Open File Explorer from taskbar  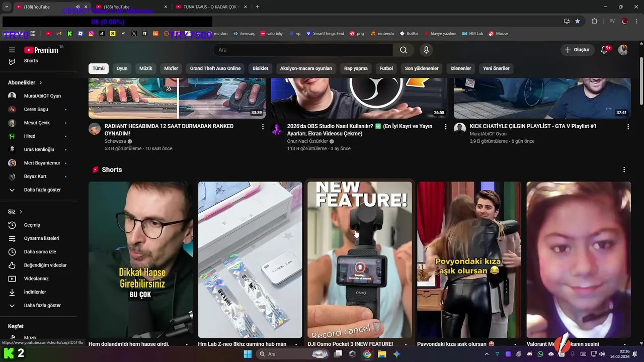(x=382, y=354)
